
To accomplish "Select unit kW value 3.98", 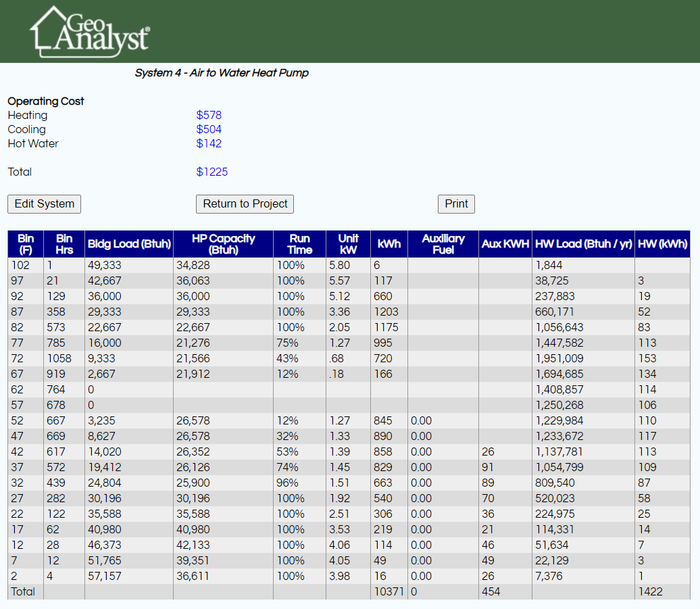I will (x=339, y=576).
